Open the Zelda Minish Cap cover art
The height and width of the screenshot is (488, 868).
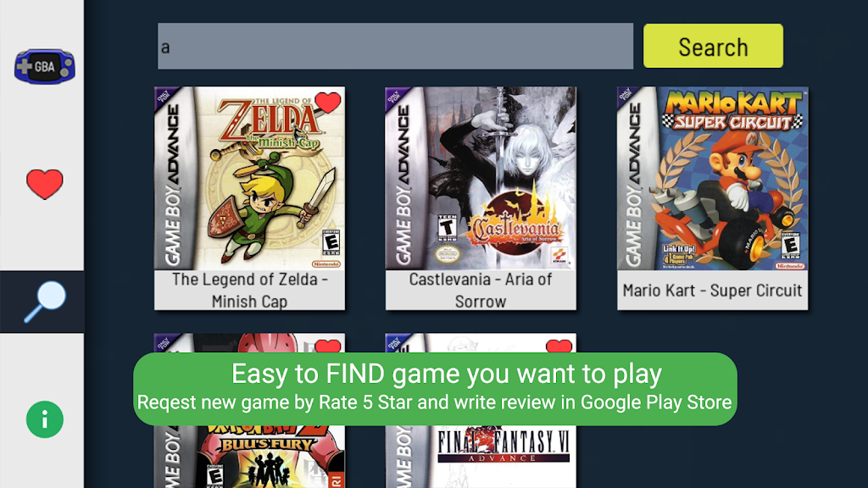250,178
